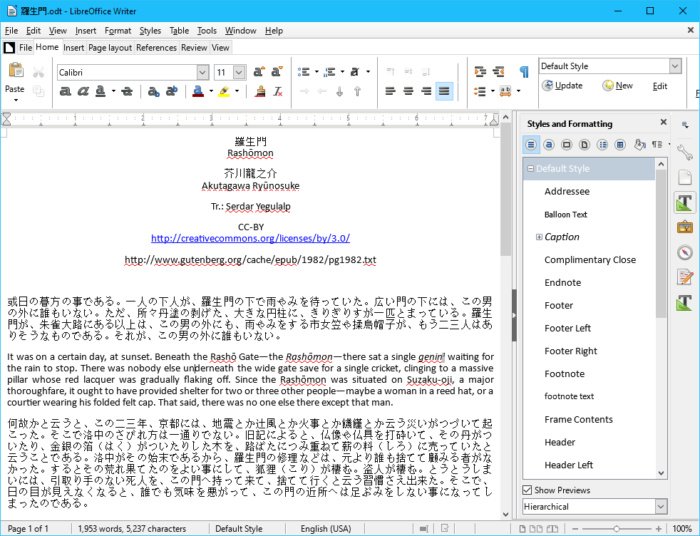Open the Styles menu
The width and height of the screenshot is (700, 536).
point(150,31)
